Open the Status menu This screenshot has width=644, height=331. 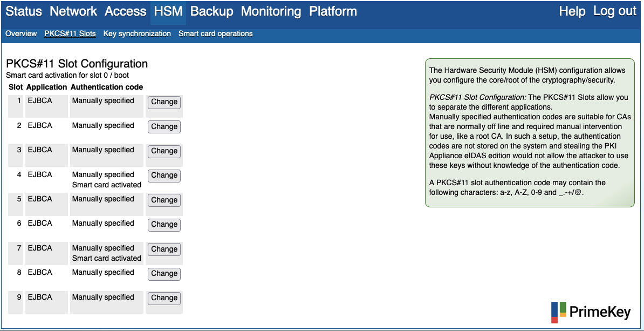coord(24,11)
